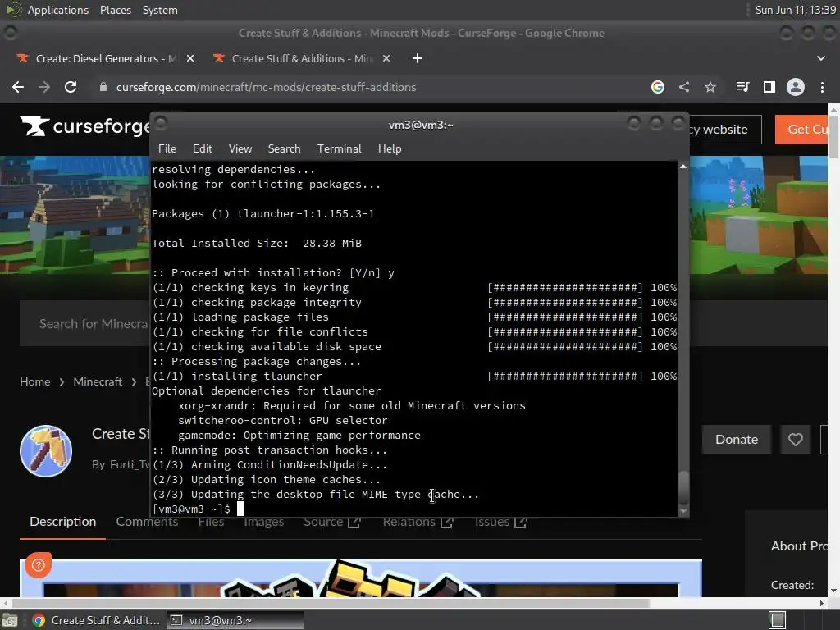Screen dimensions: 840x630
Task: Click the Create Stuff mod avatar
Action: click(x=46, y=451)
